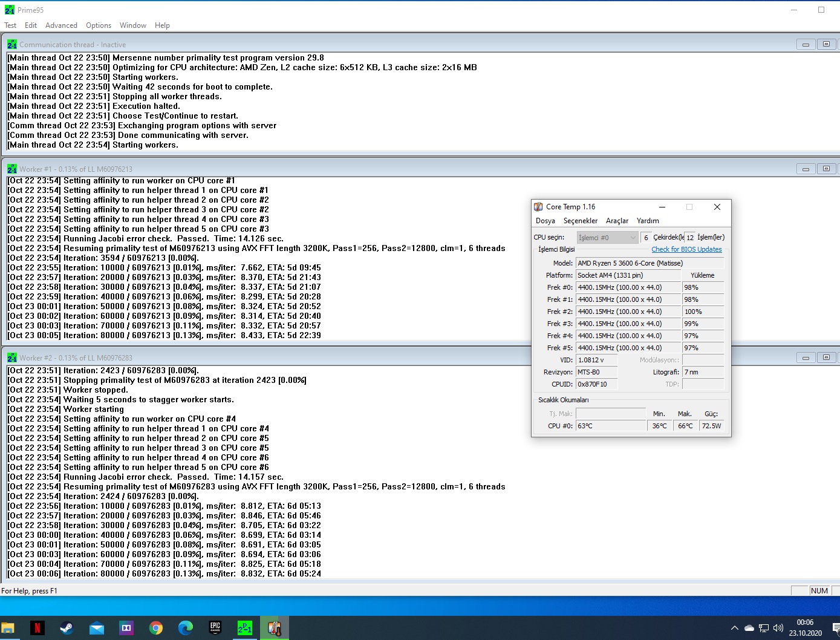Maximize the Worker #1 child window
The image size is (840, 640).
pos(826,169)
